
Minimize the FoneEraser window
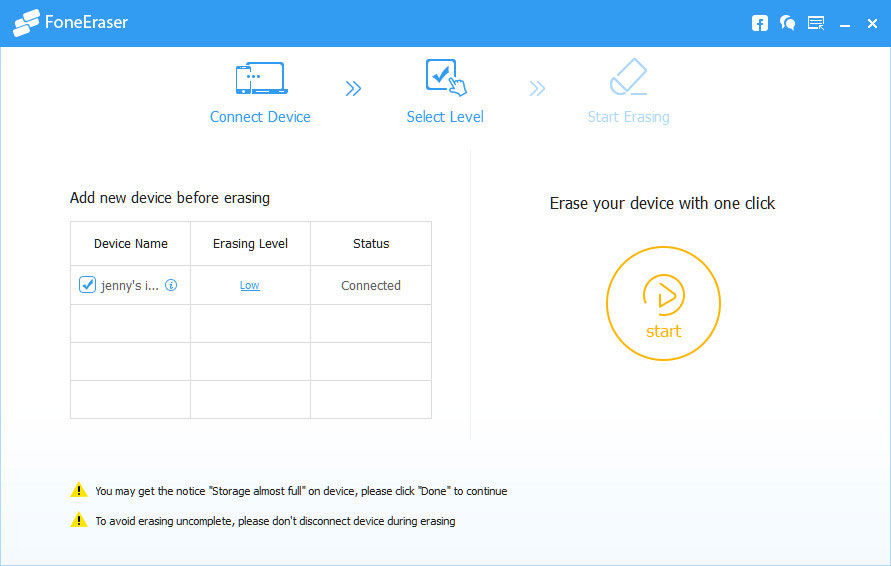click(845, 26)
